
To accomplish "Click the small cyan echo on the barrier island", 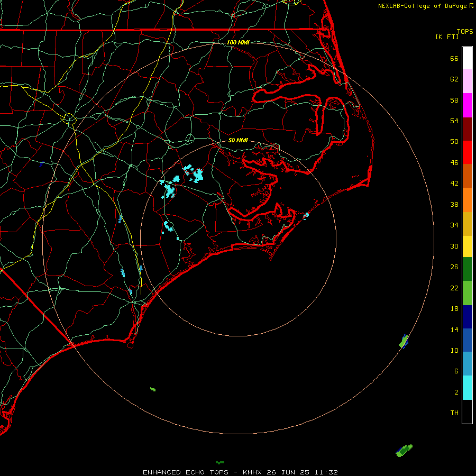I will click(x=306, y=215).
